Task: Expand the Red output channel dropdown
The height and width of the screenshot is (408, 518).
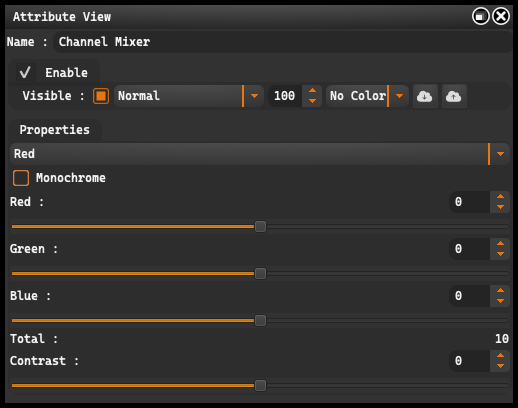Action: [260, 154]
